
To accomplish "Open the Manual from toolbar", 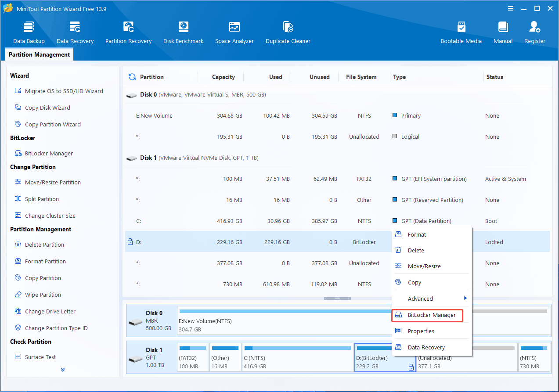I will tap(503, 32).
